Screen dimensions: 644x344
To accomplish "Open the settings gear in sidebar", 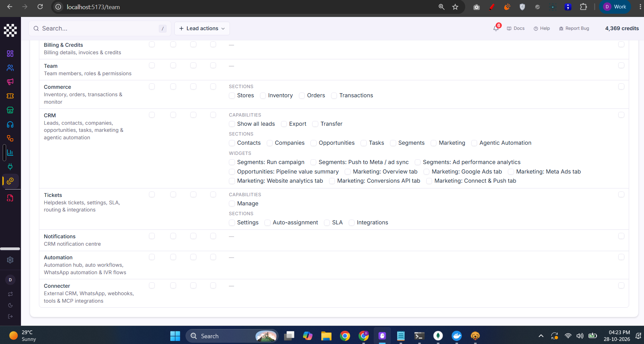I will point(10,260).
